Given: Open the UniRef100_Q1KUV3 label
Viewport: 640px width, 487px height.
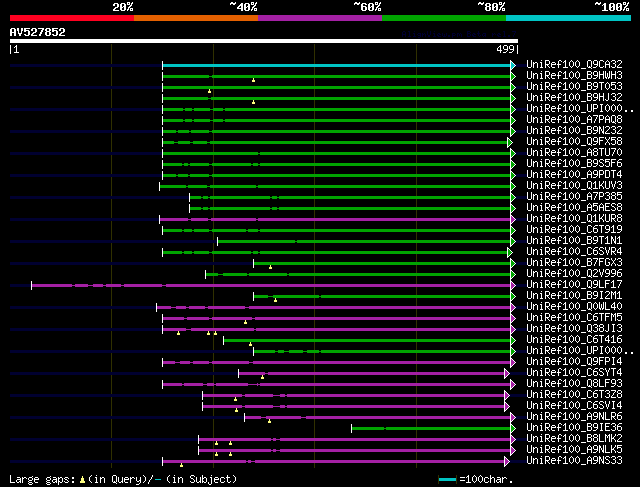Looking at the screenshot, I should pos(574,186).
